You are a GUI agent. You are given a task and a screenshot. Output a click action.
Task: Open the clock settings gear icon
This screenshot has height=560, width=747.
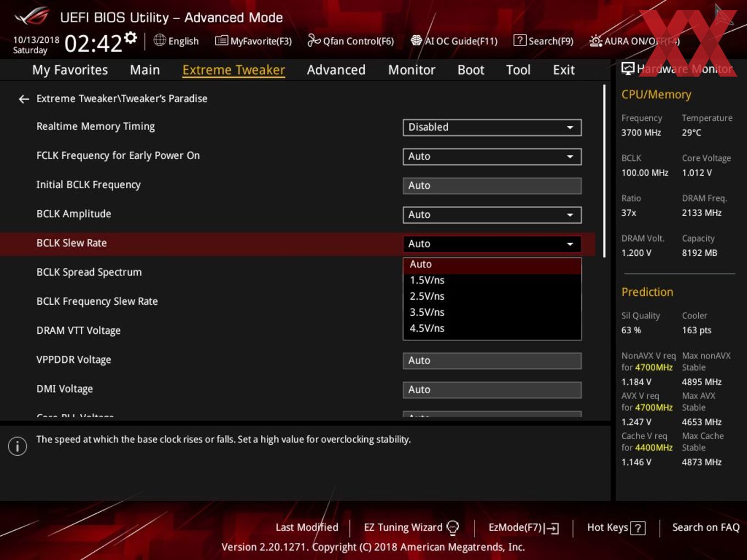click(x=131, y=37)
